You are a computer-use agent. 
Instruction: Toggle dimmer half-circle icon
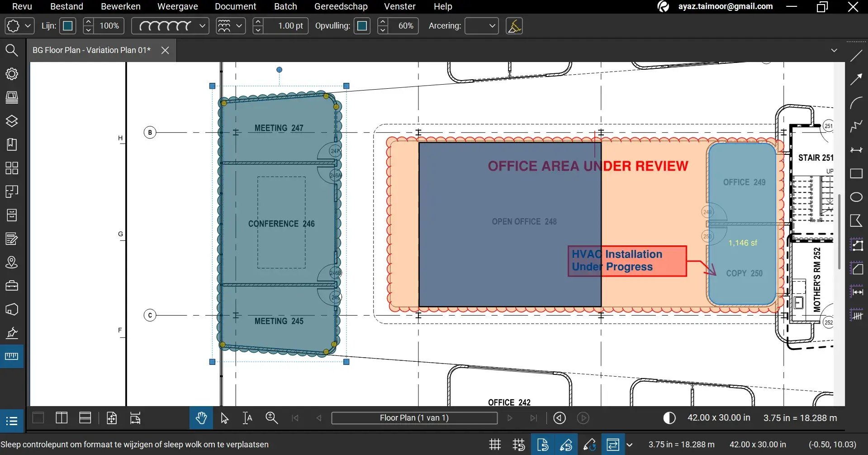coord(669,418)
